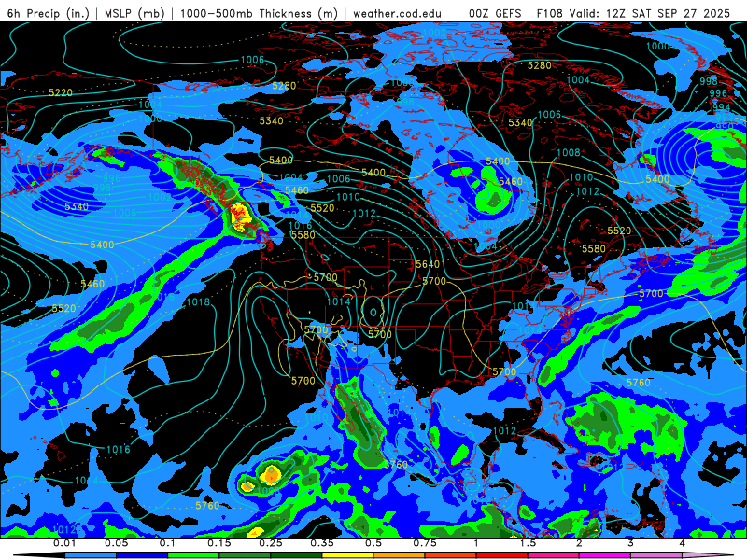Click the light blue 0.01 legend swatch
This screenshot has height=560, width=747.
(91, 555)
